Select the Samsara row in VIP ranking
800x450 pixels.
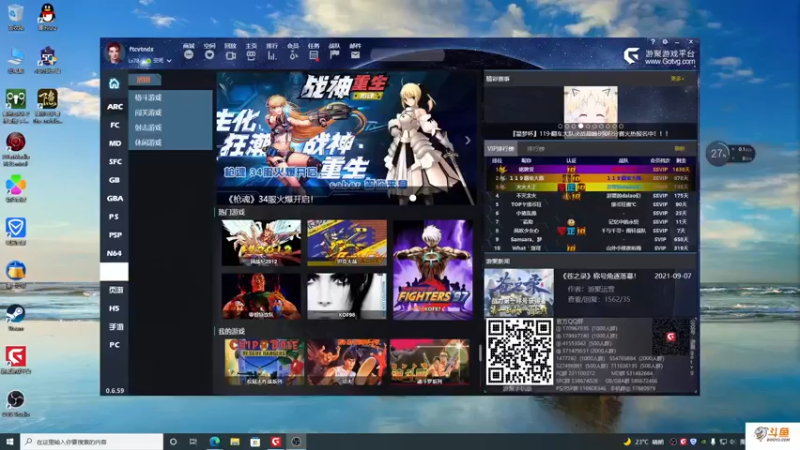590,239
